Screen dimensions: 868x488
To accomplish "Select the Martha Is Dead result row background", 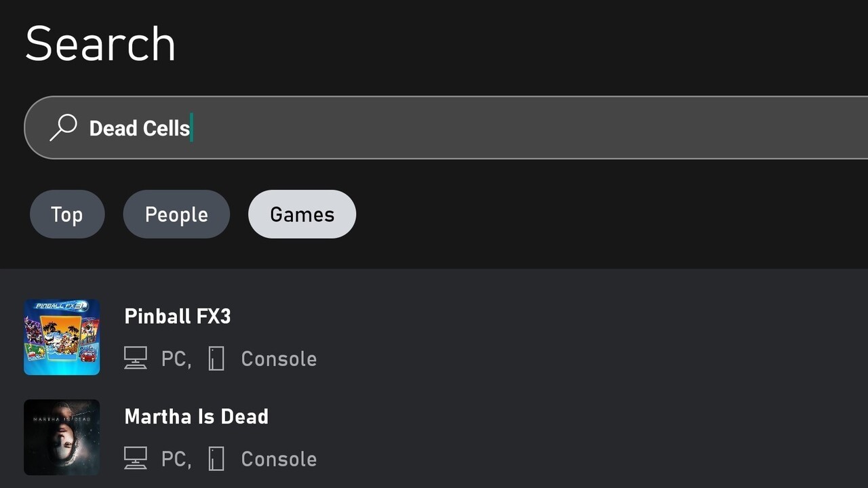I will click(x=576, y=437).
